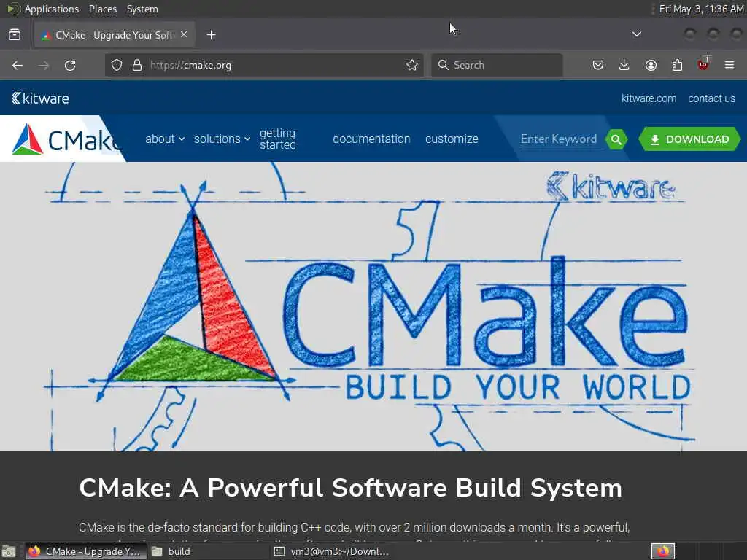Visit the kitware.com link
Screen dimensions: 747x560
coord(649,98)
